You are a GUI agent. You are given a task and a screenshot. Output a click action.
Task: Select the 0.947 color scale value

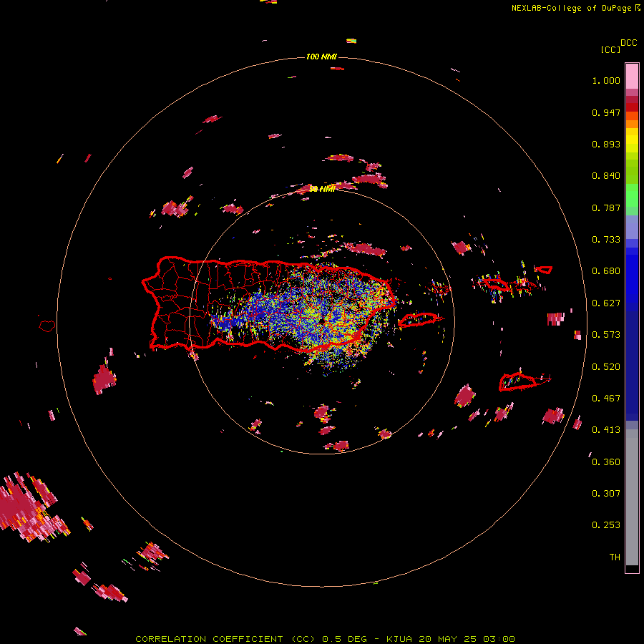(606, 112)
